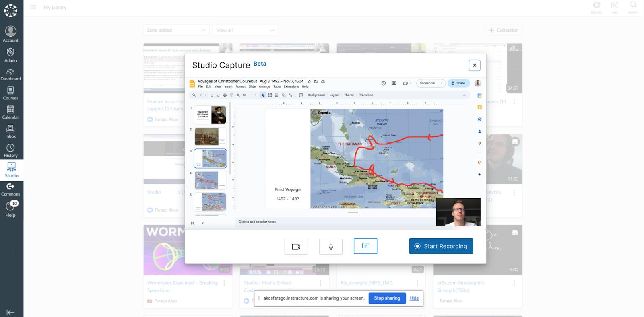Viewport: 644px width, 317px height.
Task: Open Help with 10 notifications
Action: 10,209
